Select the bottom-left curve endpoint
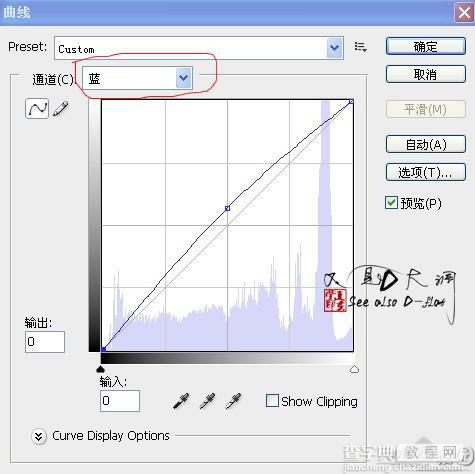The image size is (475, 474). pyautogui.click(x=103, y=349)
